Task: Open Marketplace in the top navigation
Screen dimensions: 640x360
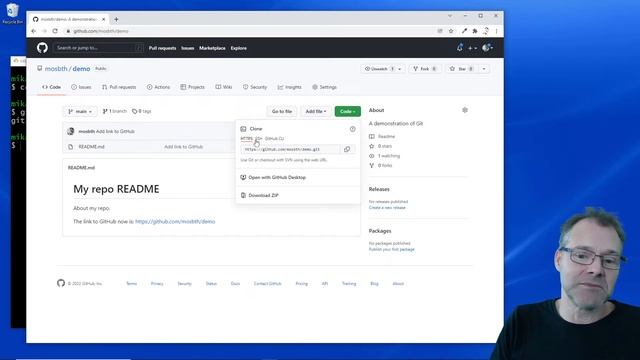Action: pos(212,48)
